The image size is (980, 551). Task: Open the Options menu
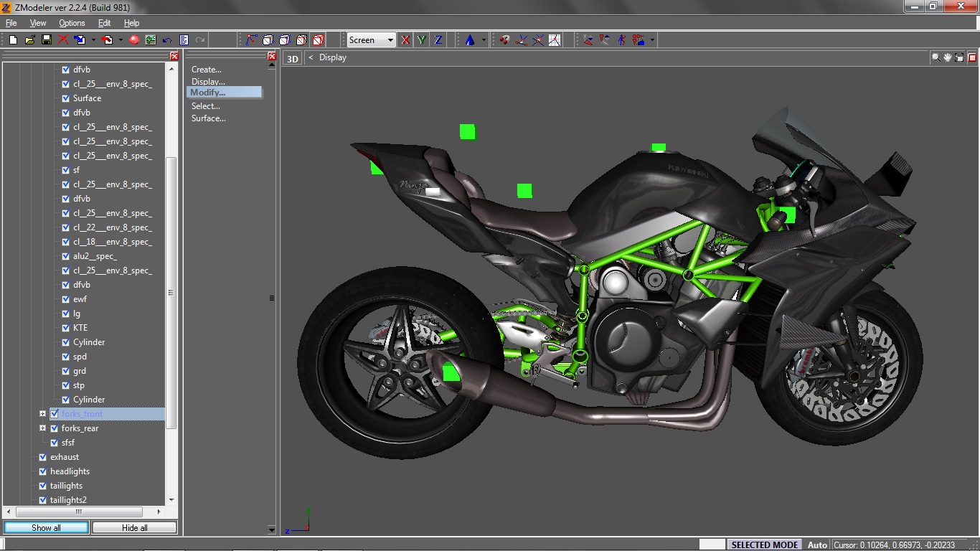72,23
